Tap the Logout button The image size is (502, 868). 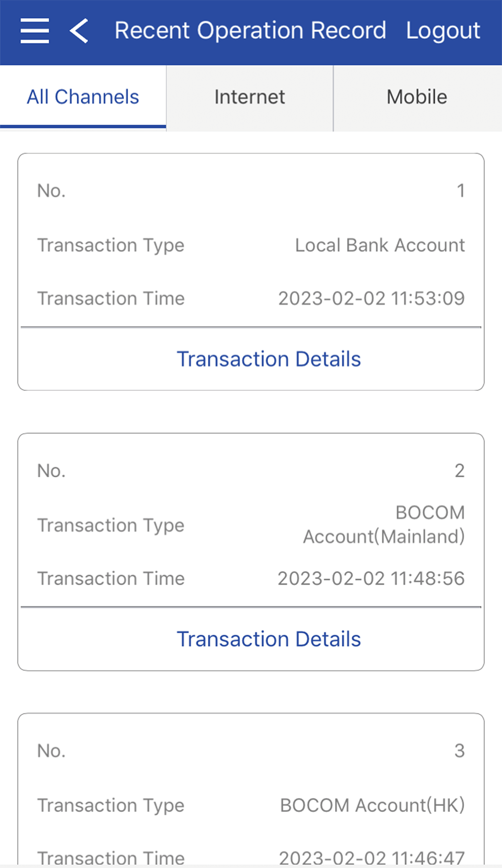click(443, 31)
